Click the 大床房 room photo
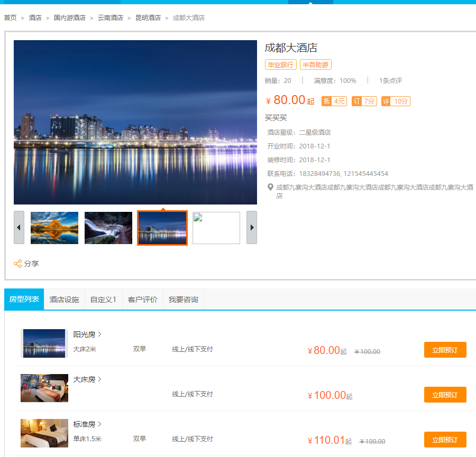This screenshot has width=476, height=457. 44,388
